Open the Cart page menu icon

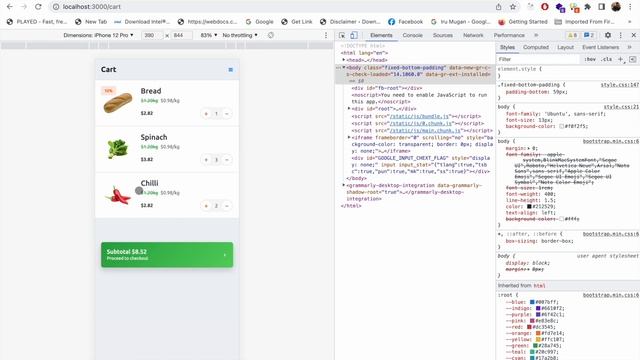click(231, 70)
